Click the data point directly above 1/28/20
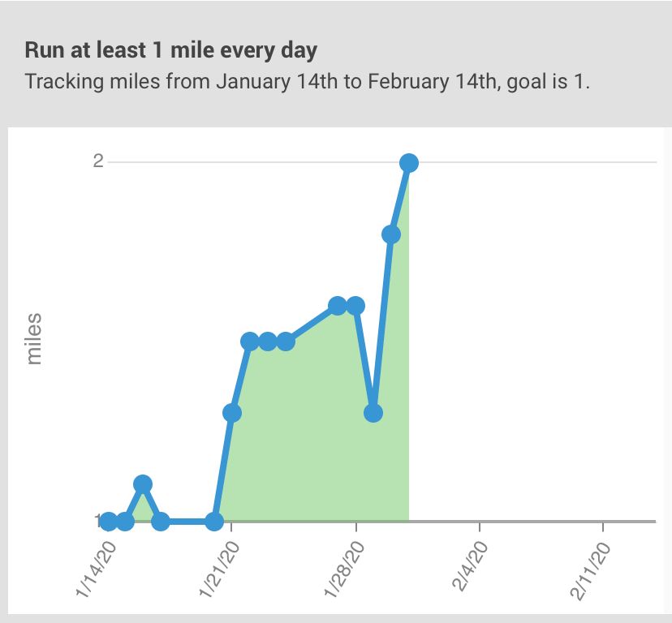Image resolution: width=672 pixels, height=623 pixels. tap(355, 306)
